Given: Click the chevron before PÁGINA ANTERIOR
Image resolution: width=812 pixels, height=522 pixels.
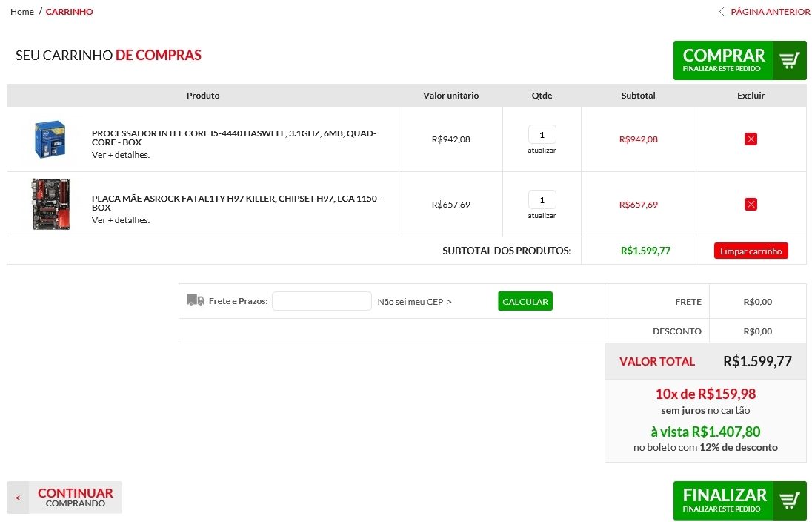Looking at the screenshot, I should coord(722,11).
